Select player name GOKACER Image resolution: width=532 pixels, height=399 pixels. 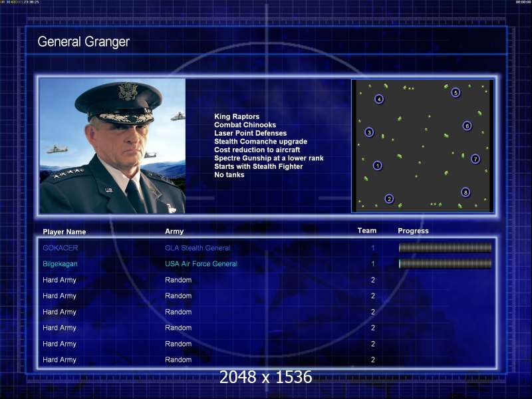click(60, 248)
